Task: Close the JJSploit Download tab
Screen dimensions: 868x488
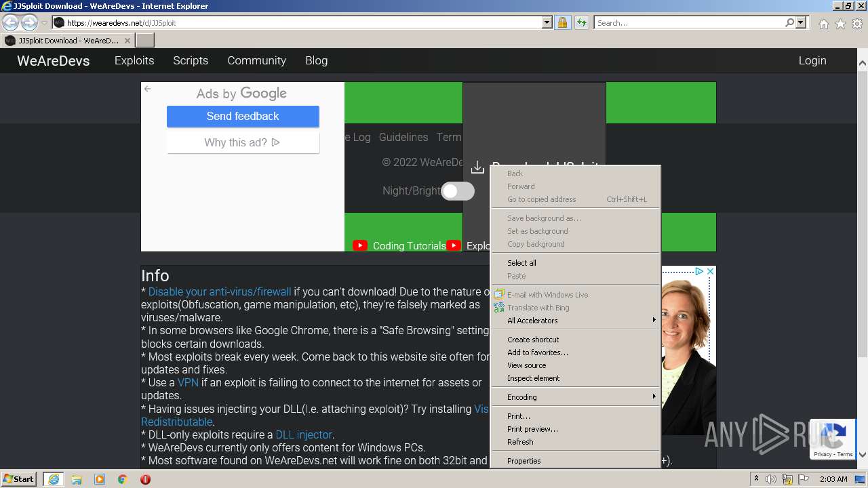Action: [x=127, y=41]
